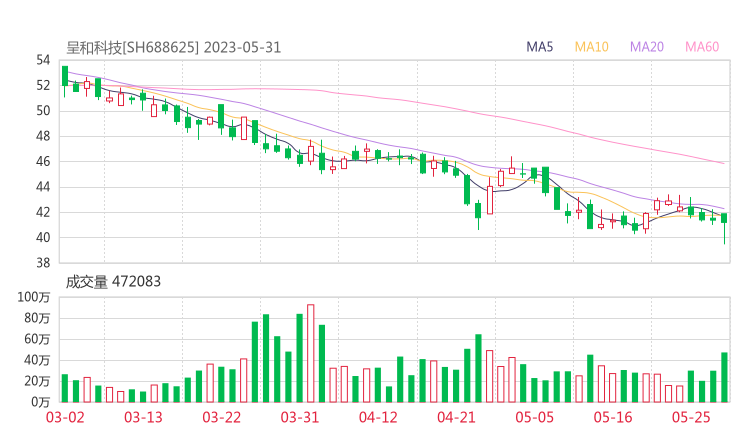
Task: Select the 20万 volume axis label
Action: (x=37, y=381)
